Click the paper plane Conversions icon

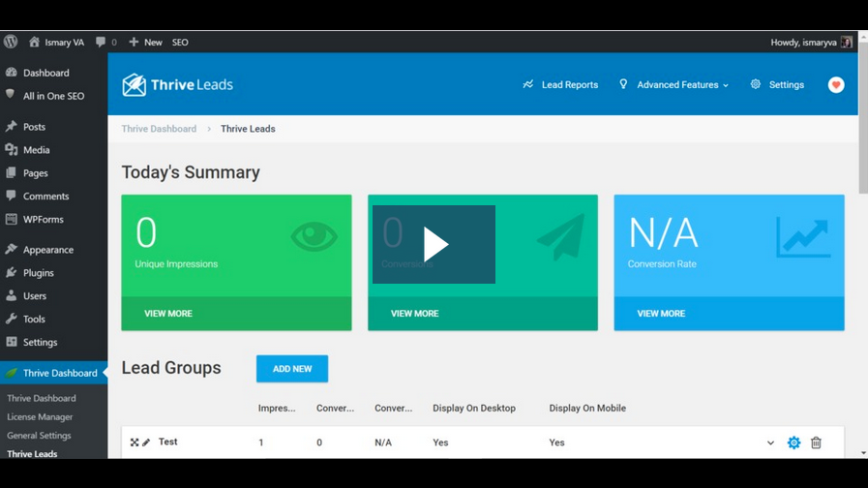coord(561,237)
